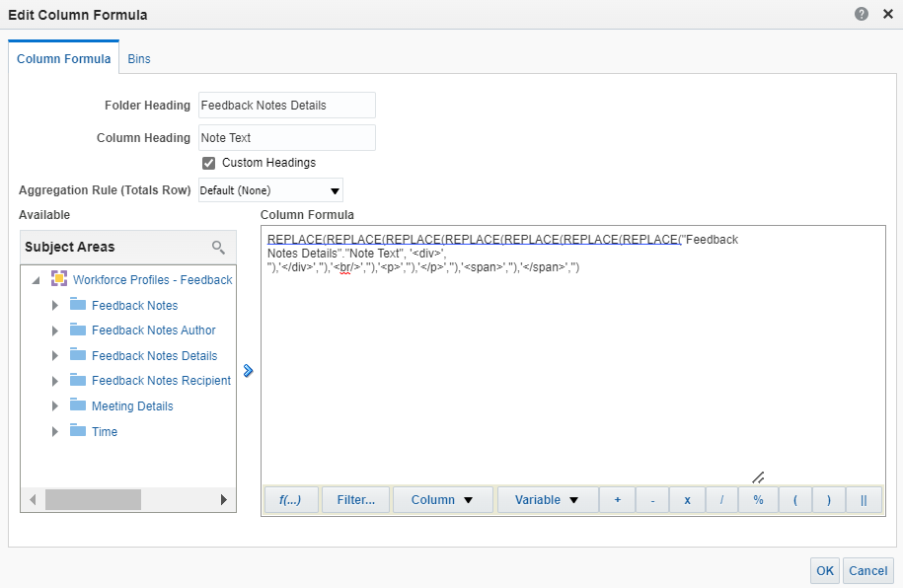
Task: Click the Time folder icon
Action: pyautogui.click(x=76, y=430)
